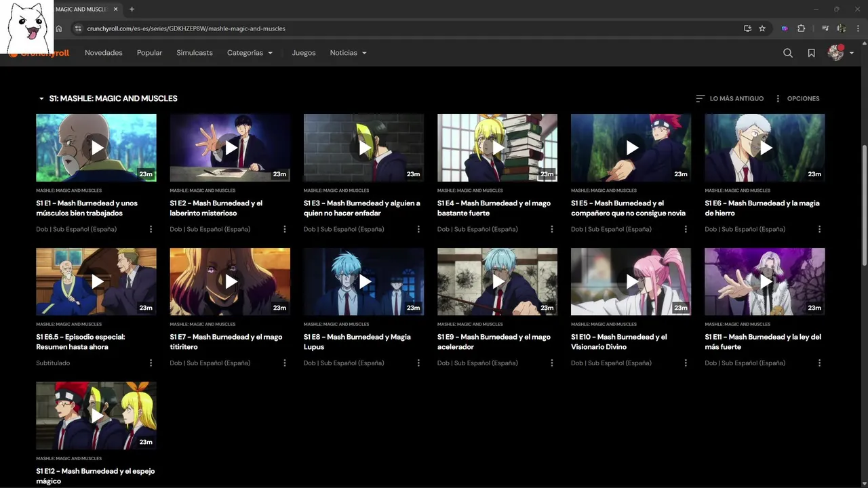Open the S1 E12 episode thumbnail
This screenshot has height=488, width=868.
click(96, 415)
